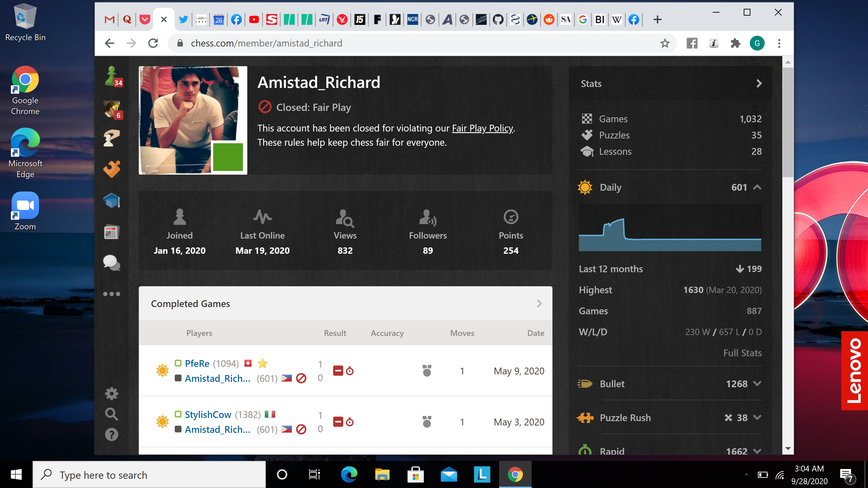Click the analysis icon for PfeRe game

pos(427,371)
